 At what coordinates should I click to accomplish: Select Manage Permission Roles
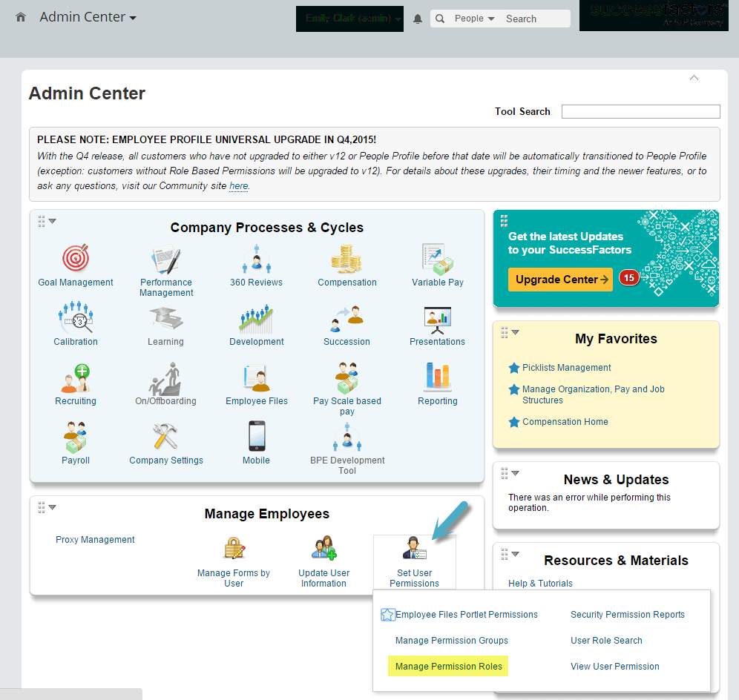[448, 666]
